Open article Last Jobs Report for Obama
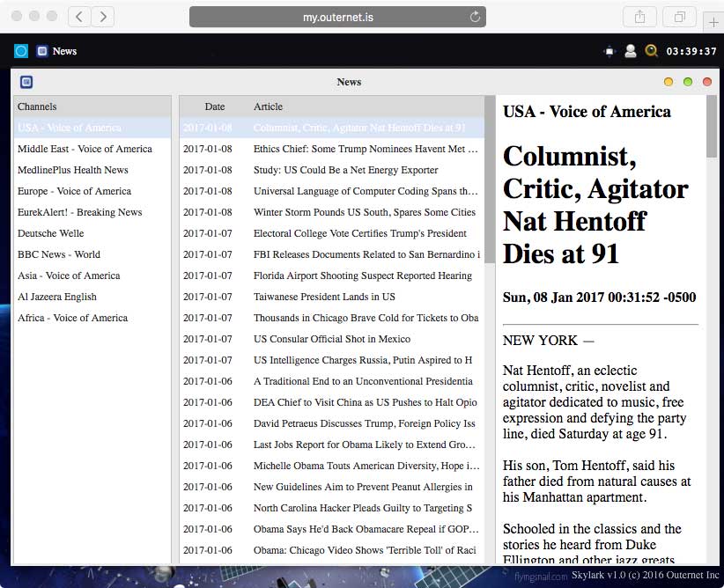This screenshot has width=724, height=588. click(331, 445)
